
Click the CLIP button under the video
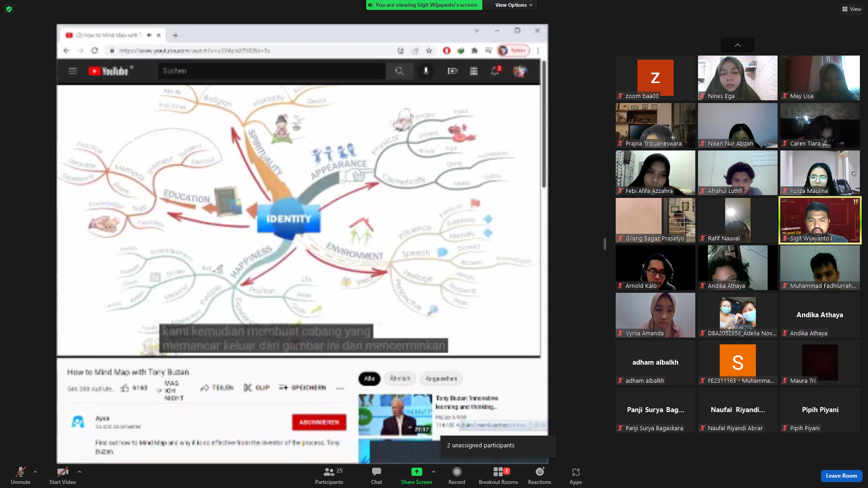pyautogui.click(x=256, y=388)
